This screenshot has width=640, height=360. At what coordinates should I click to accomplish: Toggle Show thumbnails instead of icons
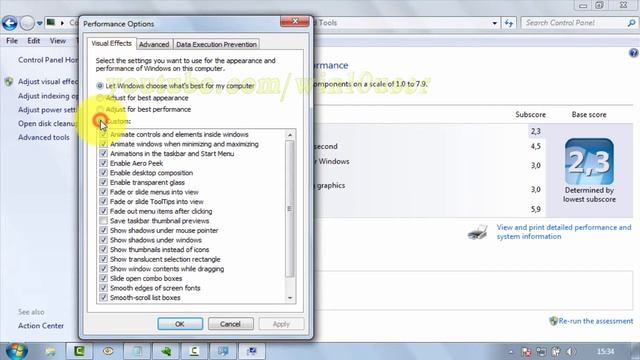pyautogui.click(x=104, y=249)
